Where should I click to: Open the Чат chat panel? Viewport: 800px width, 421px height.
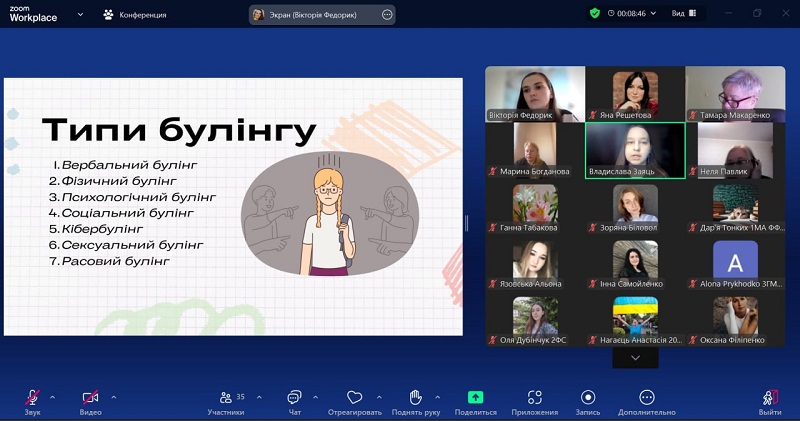click(x=294, y=402)
